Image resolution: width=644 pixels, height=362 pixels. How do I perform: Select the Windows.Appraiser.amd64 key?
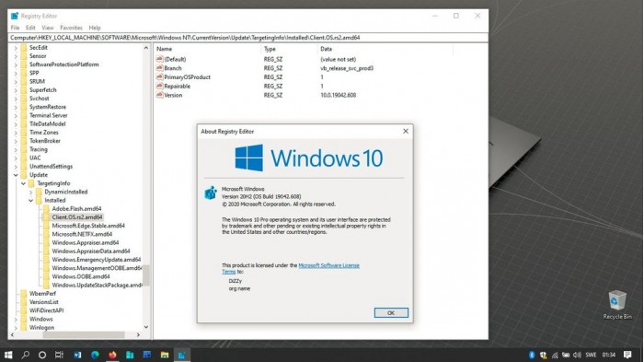click(x=85, y=242)
